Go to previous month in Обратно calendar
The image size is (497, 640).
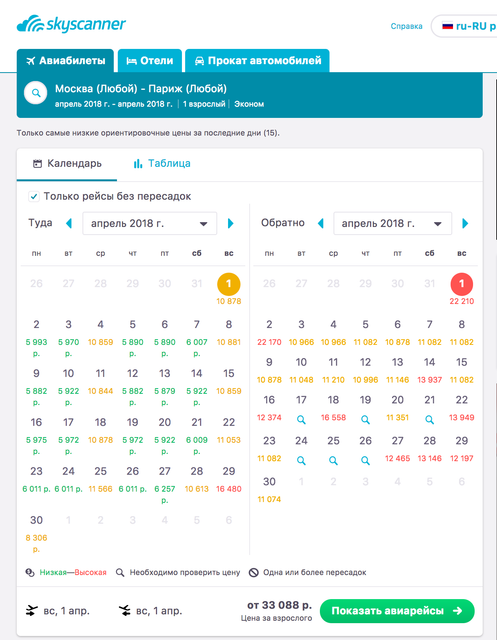321,223
